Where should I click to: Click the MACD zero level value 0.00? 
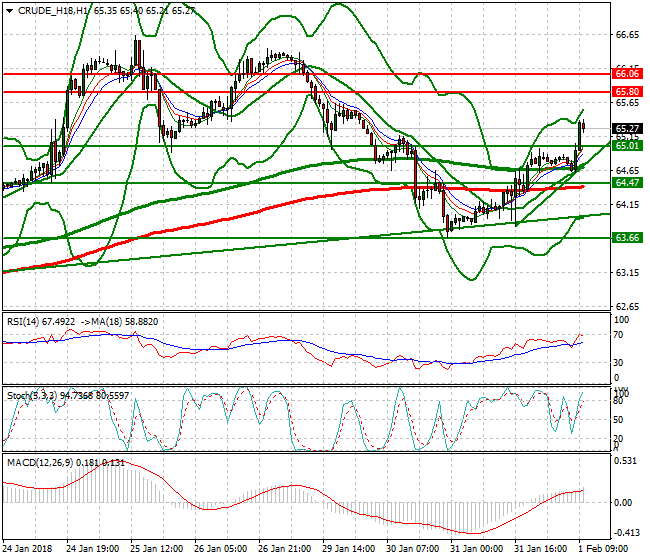623,503
